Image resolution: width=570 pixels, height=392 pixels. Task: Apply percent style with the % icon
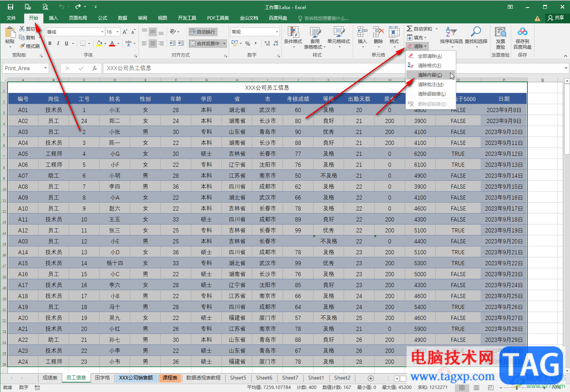click(248, 43)
